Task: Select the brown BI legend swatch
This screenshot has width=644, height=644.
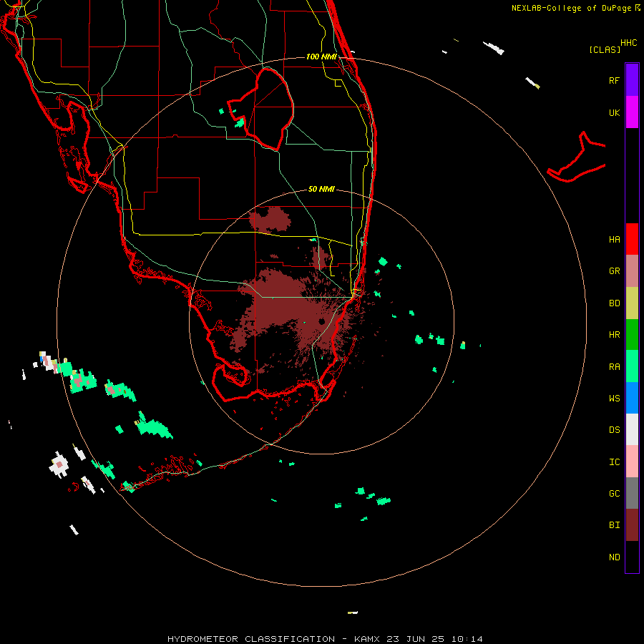Action: pos(632,525)
